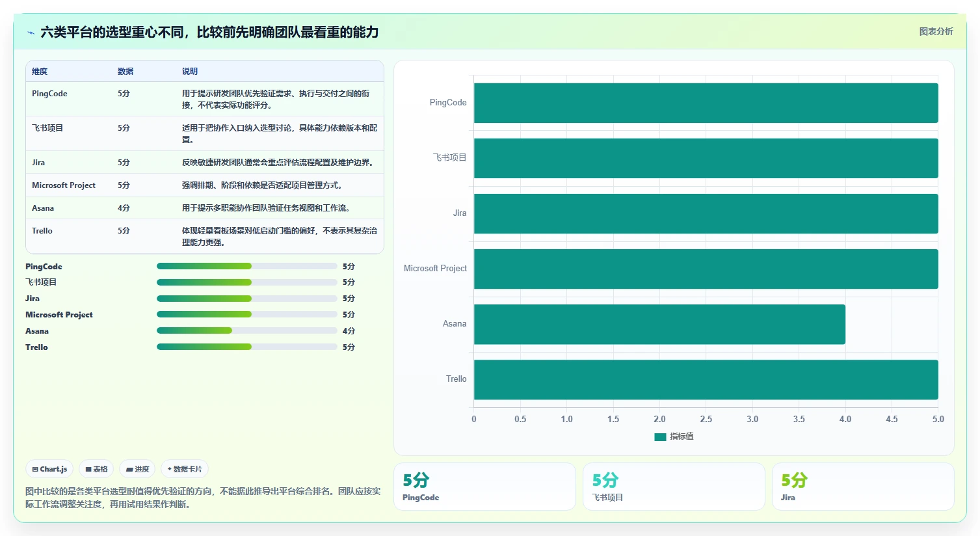Click the PingCode bar in chart

click(706, 103)
